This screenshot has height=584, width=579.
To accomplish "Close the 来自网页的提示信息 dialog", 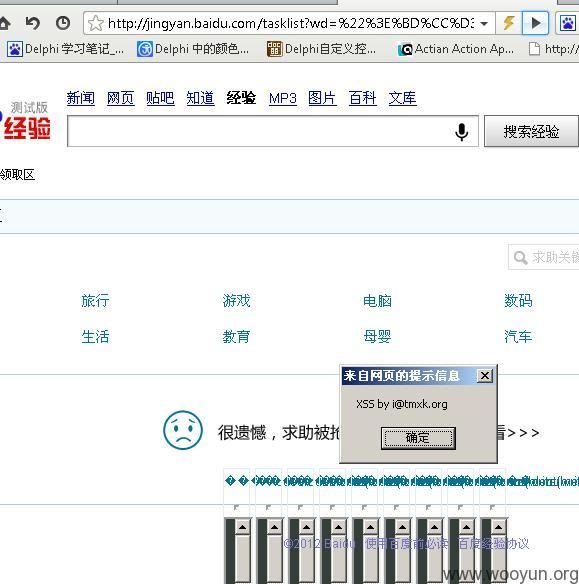I will tap(485, 375).
